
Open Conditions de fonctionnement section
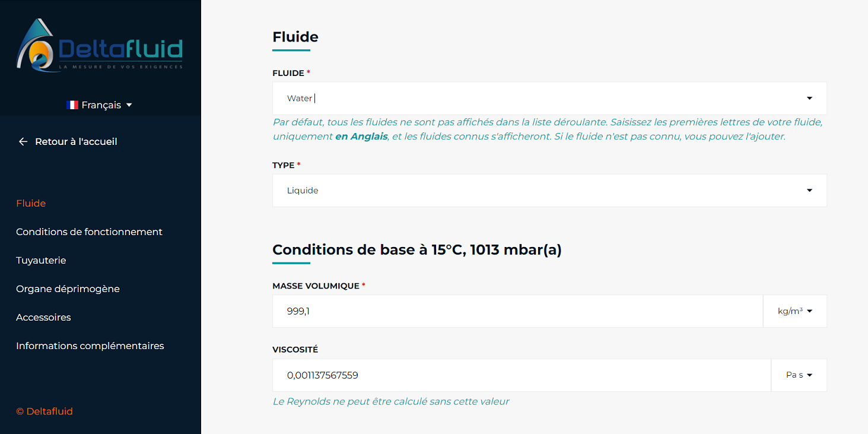pyautogui.click(x=89, y=232)
